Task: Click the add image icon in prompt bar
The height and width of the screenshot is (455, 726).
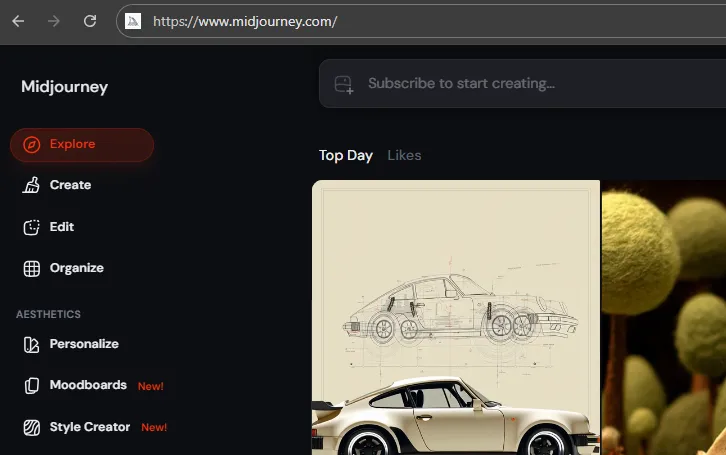Action: pos(344,84)
